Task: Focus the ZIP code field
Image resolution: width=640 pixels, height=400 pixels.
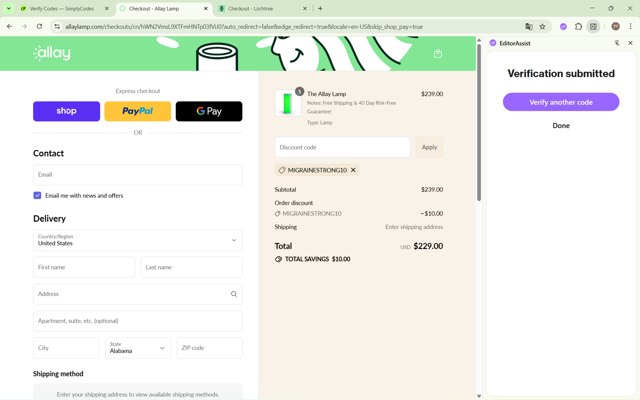Action: 209,348
